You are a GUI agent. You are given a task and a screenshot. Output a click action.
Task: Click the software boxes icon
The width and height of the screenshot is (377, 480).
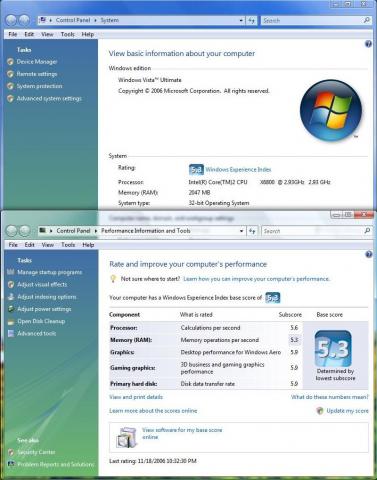tap(127, 437)
